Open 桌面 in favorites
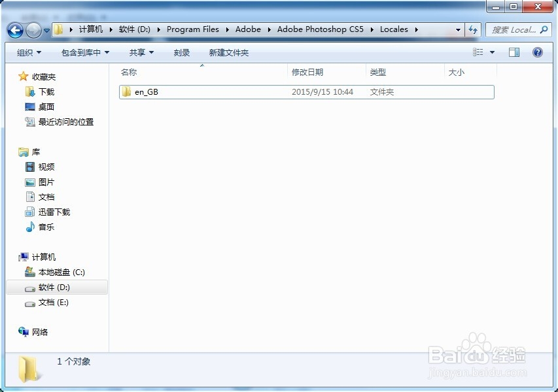The height and width of the screenshot is (392, 558). click(x=46, y=106)
